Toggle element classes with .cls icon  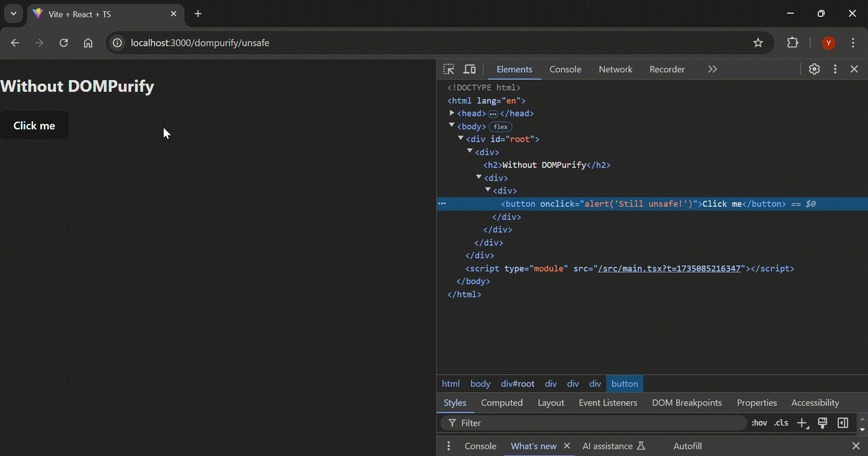coord(780,423)
